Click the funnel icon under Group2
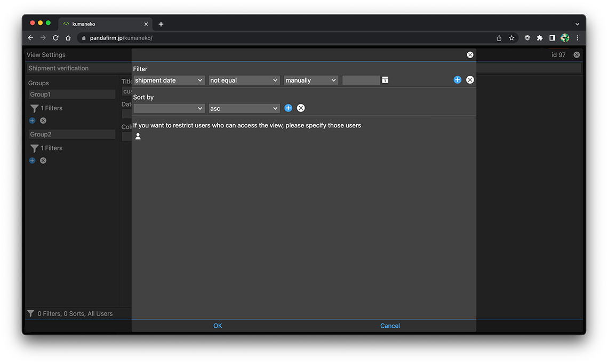608x364 pixels. coord(34,148)
